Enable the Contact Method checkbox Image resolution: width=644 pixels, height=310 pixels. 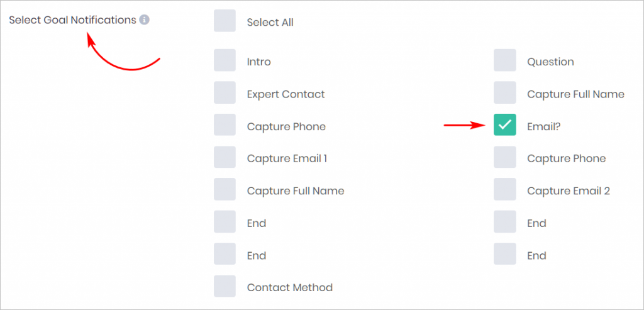[x=225, y=286]
